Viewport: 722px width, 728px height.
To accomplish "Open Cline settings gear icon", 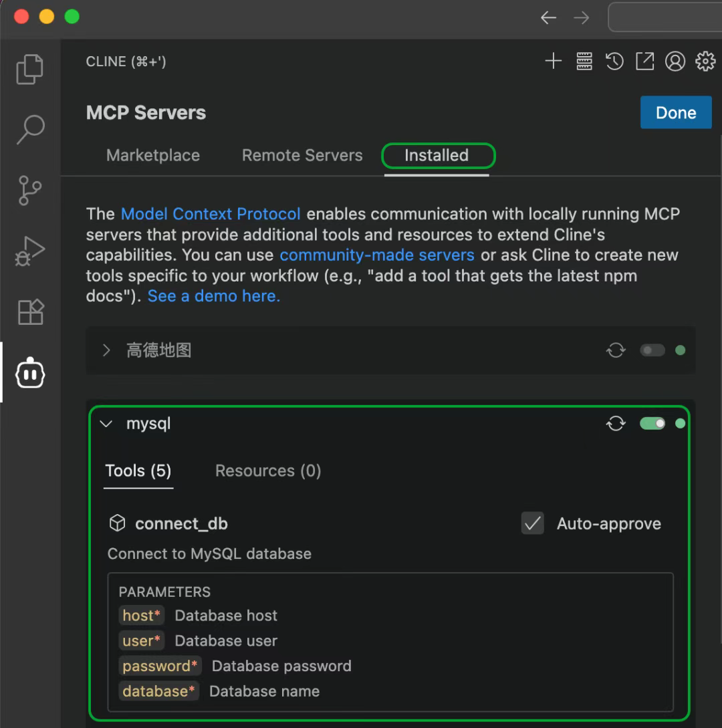I will [x=705, y=62].
